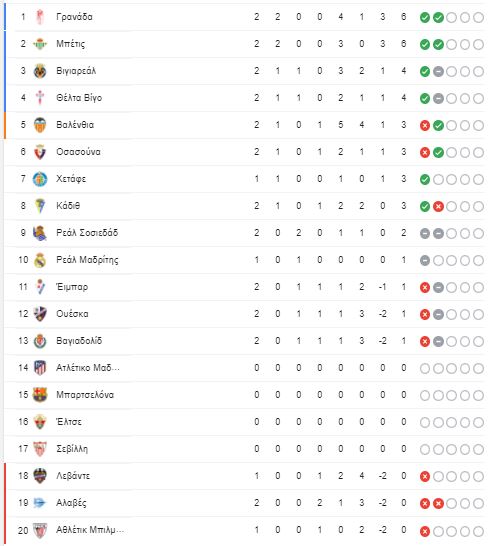Open the Λεβάντε team row
This screenshot has height=546, width=498.
pos(245,476)
